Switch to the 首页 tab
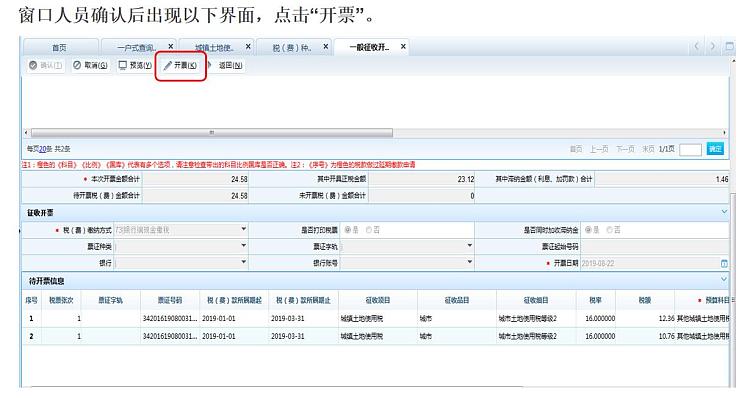 [x=60, y=47]
